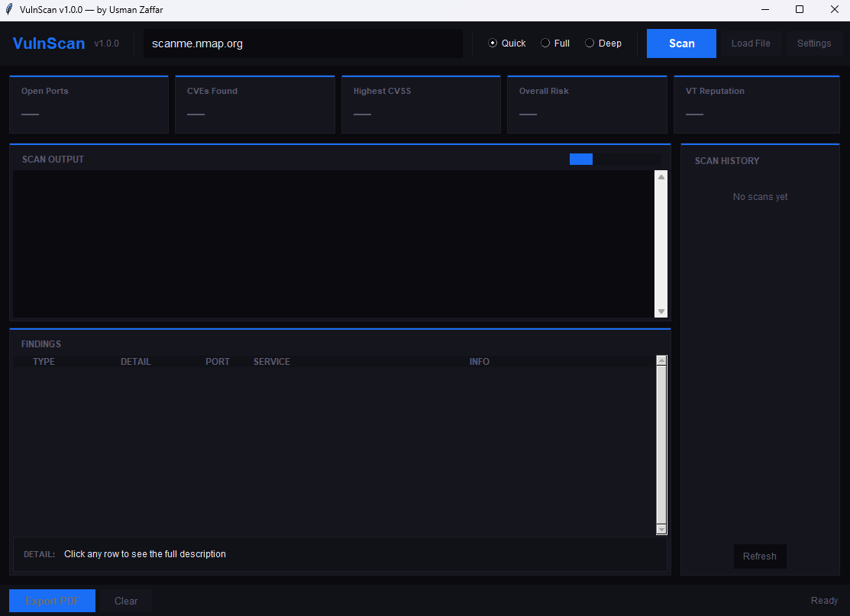Click the SCAN HISTORY heading
The width and height of the screenshot is (850, 616).
[x=727, y=161]
